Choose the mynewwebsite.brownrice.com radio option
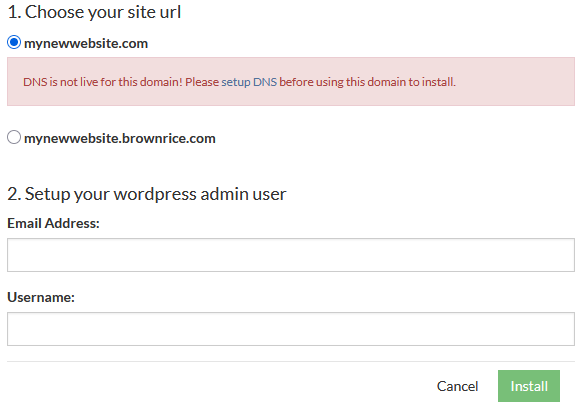582x416 pixels. coord(14,137)
